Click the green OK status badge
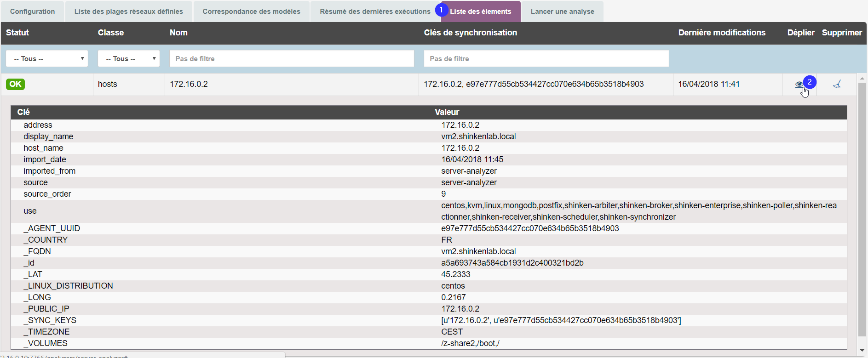Viewport: 868px width, 358px height. click(x=15, y=84)
